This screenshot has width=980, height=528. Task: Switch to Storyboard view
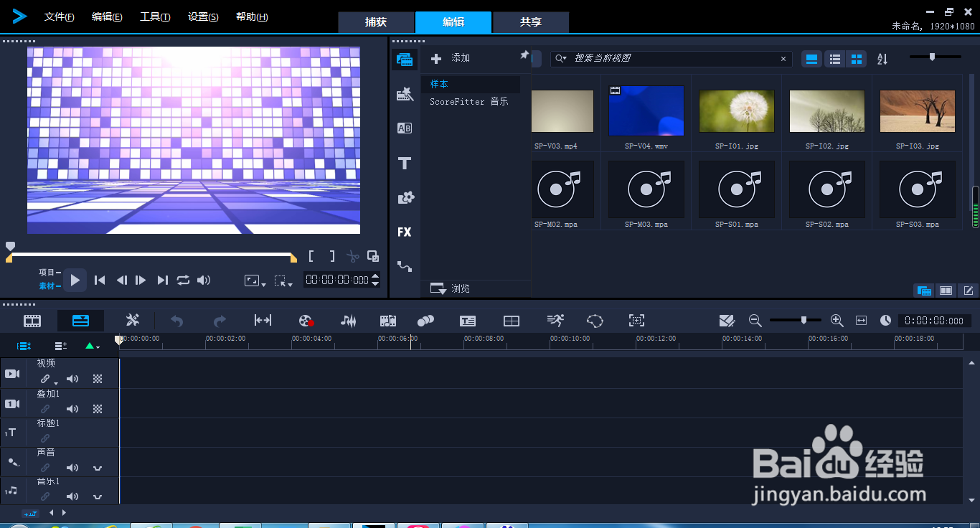[32, 321]
